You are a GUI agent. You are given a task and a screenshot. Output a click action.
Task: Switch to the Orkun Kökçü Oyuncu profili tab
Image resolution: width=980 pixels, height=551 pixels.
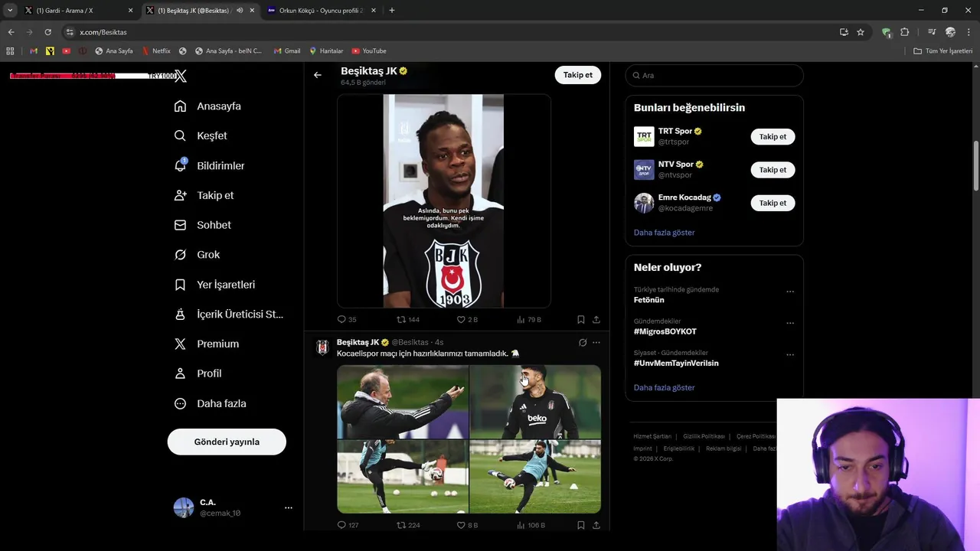pyautogui.click(x=320, y=11)
